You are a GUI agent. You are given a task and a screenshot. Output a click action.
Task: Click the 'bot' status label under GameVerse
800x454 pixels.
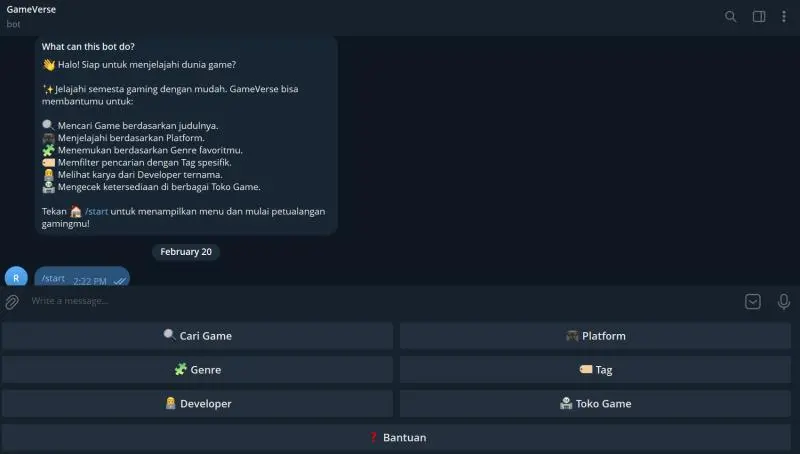coord(13,24)
